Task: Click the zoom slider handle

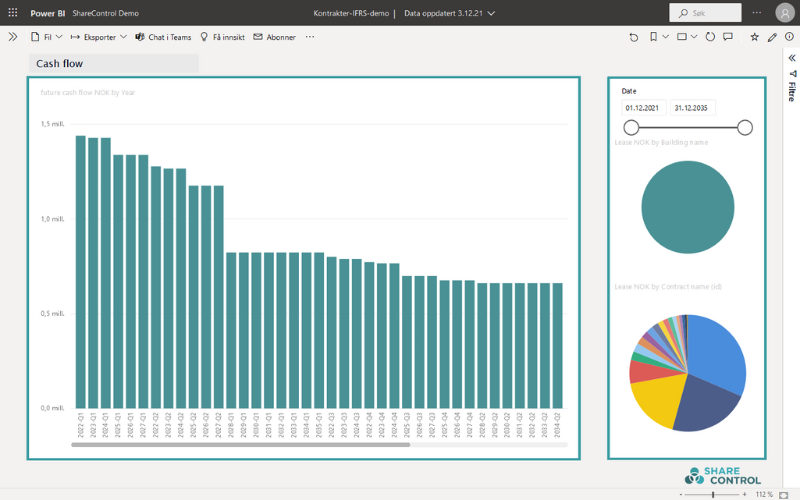Action: (x=713, y=494)
